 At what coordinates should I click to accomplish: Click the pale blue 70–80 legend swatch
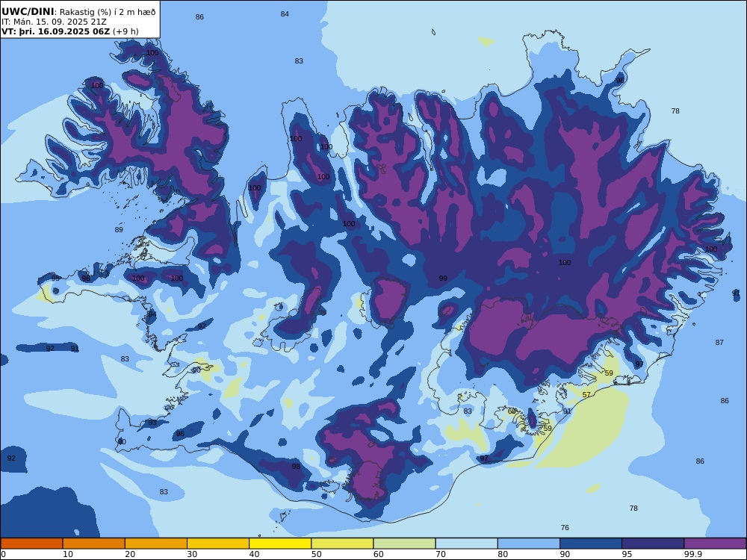pyautogui.click(x=466, y=544)
